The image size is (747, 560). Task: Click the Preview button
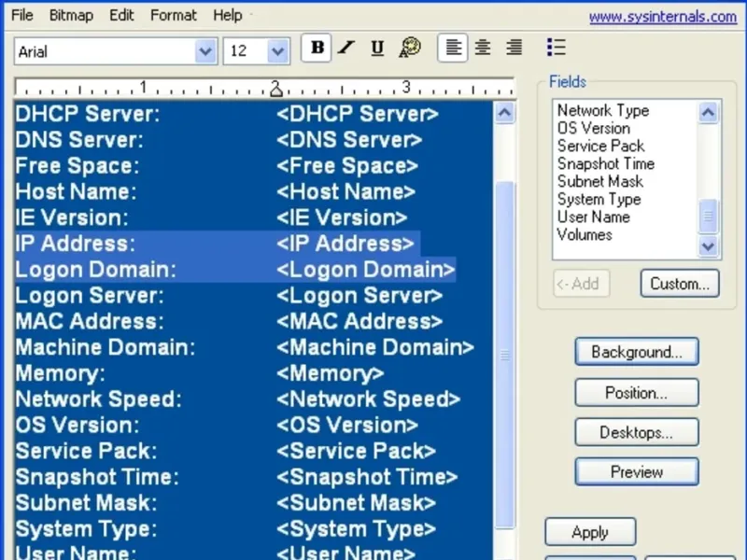click(x=637, y=472)
